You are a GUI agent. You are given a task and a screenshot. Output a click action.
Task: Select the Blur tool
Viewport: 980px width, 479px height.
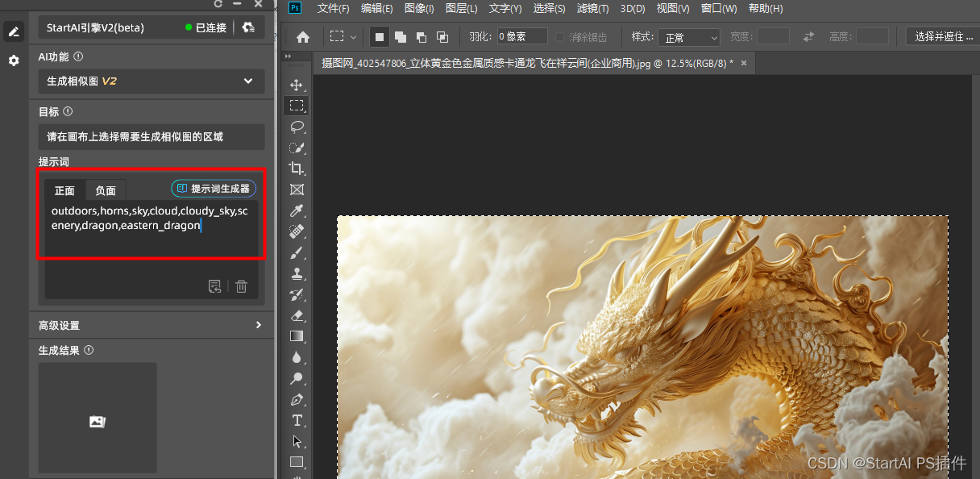click(297, 357)
